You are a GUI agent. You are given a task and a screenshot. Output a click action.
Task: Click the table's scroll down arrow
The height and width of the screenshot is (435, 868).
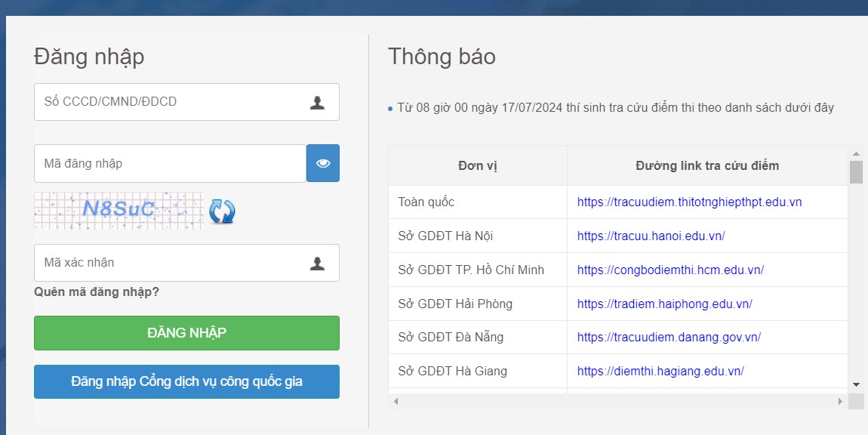click(856, 384)
